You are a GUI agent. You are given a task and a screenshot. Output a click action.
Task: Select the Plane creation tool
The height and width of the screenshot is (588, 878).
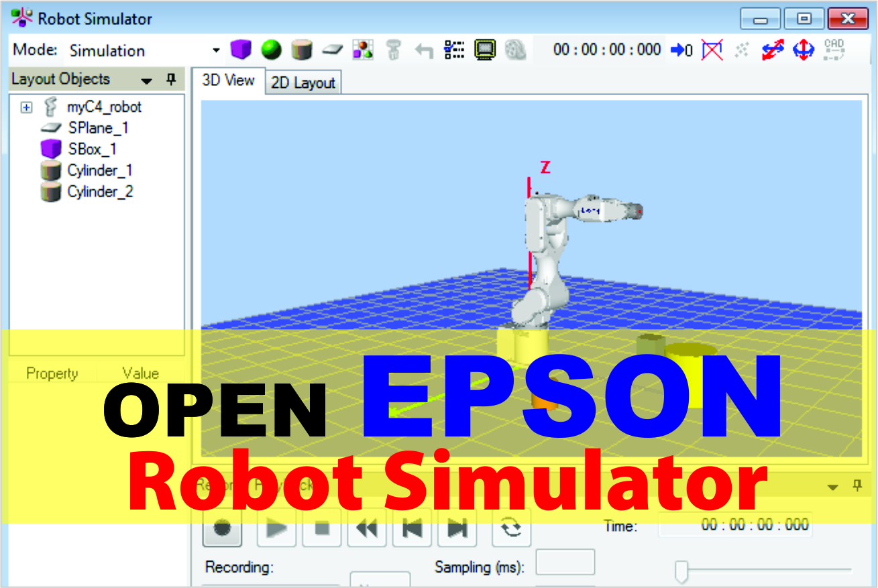(x=333, y=49)
